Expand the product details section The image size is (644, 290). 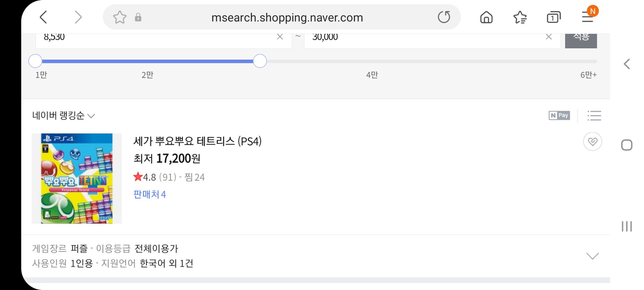[592, 256]
